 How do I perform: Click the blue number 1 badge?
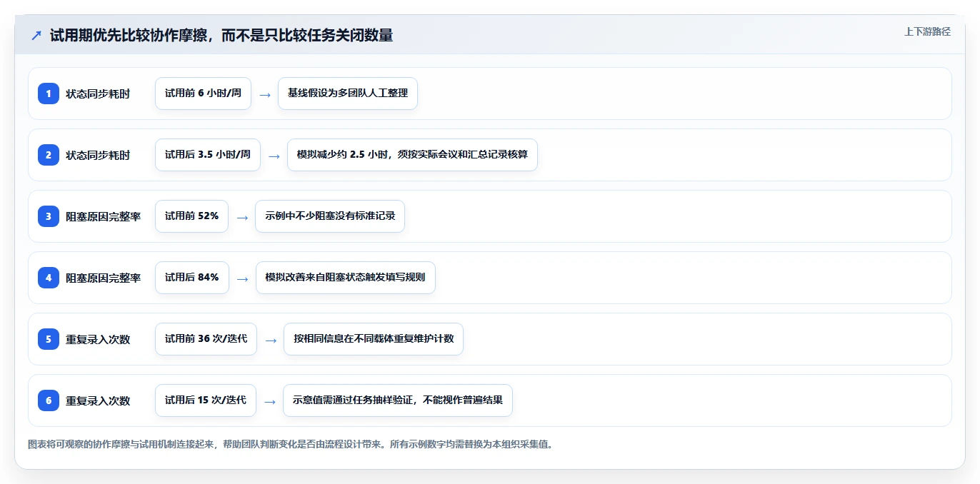(x=49, y=94)
